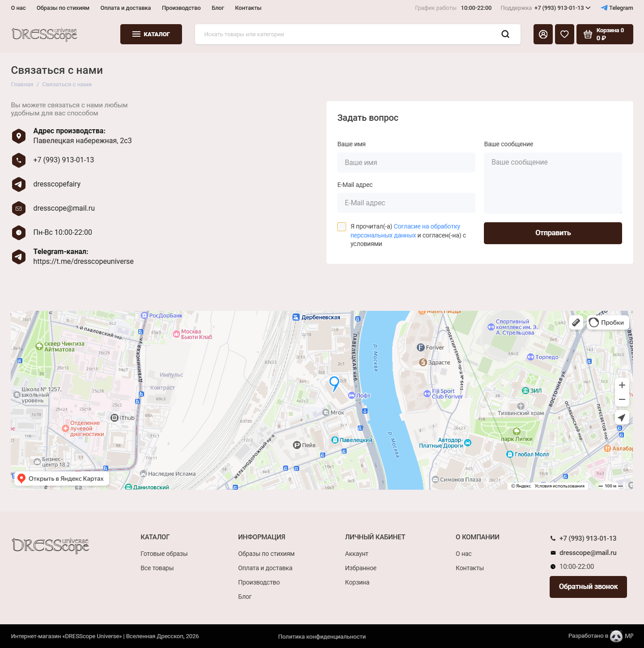Open footer Контакты link
This screenshot has width=644, height=648.
pos(470,568)
